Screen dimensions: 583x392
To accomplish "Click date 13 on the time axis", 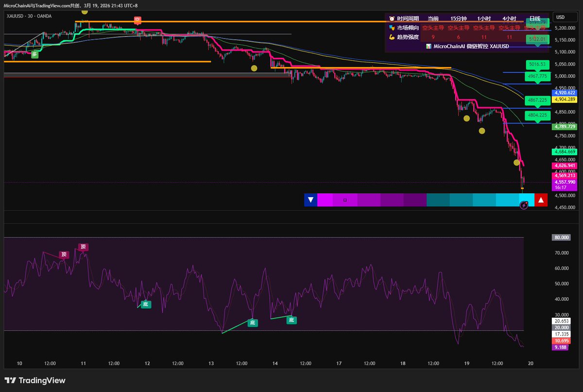I will coord(211,363).
